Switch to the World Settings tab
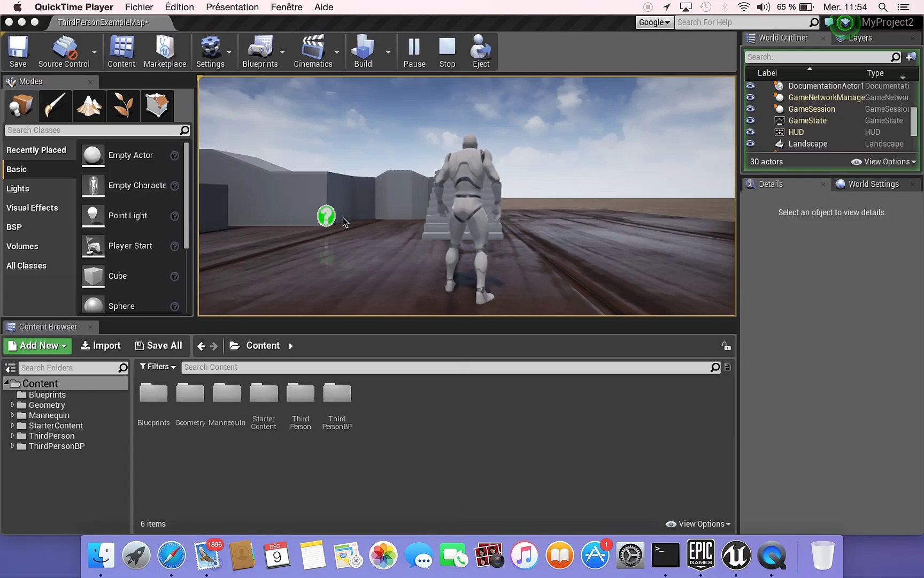924x578 pixels. coord(873,184)
